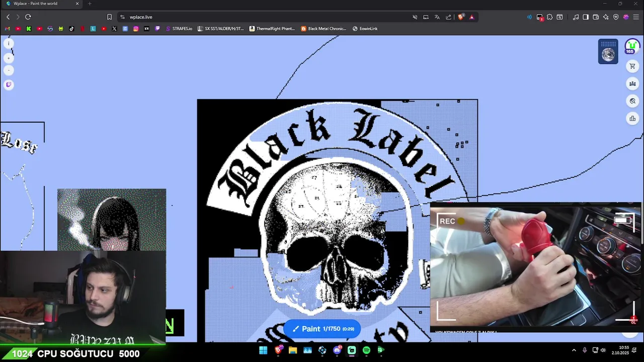
Task: Open the music playlist toolbar icon
Action: point(576,17)
